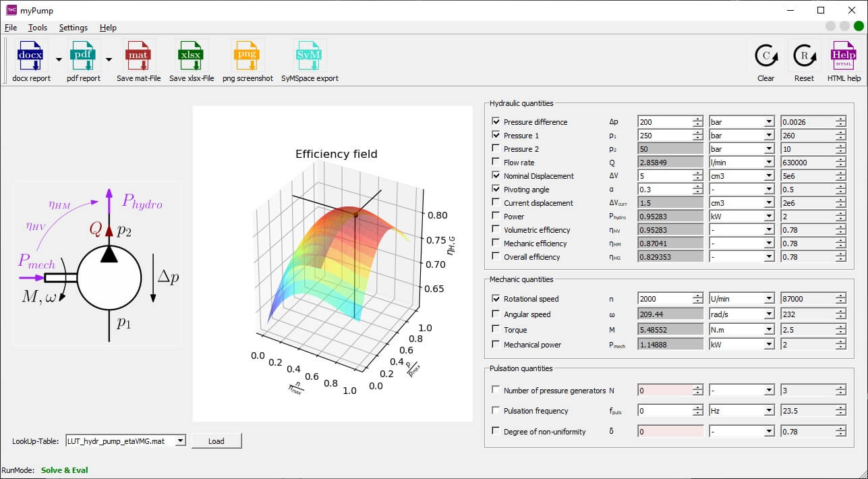
Task: Enable the Flow rate checkbox
Action: 496,163
